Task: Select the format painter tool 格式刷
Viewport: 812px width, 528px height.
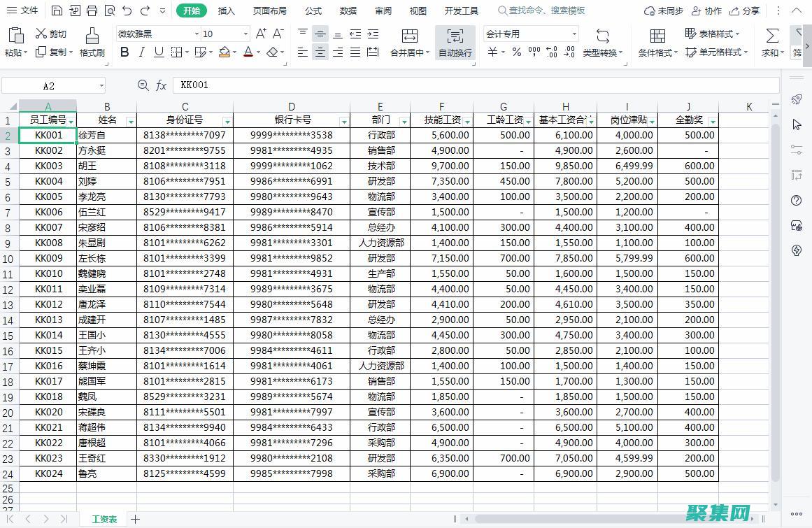Action: [x=92, y=42]
